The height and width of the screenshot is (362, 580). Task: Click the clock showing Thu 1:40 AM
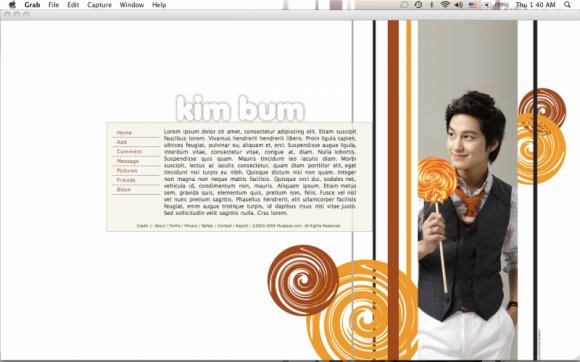pos(535,5)
